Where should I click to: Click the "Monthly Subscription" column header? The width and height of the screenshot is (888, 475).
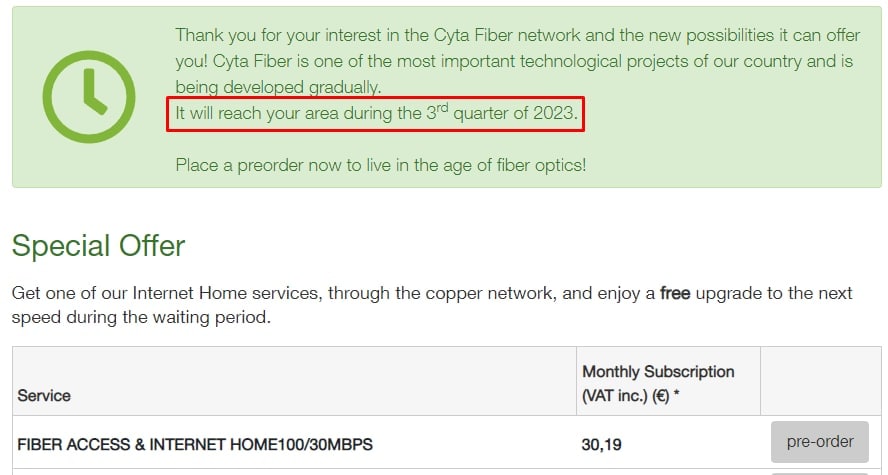coord(658,372)
